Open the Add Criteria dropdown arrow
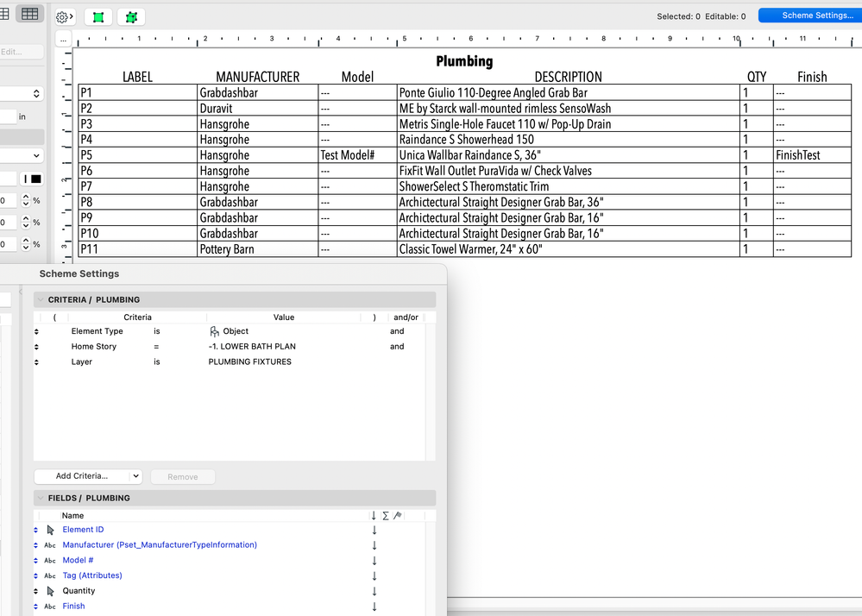This screenshot has height=616, width=862. pyautogui.click(x=136, y=476)
